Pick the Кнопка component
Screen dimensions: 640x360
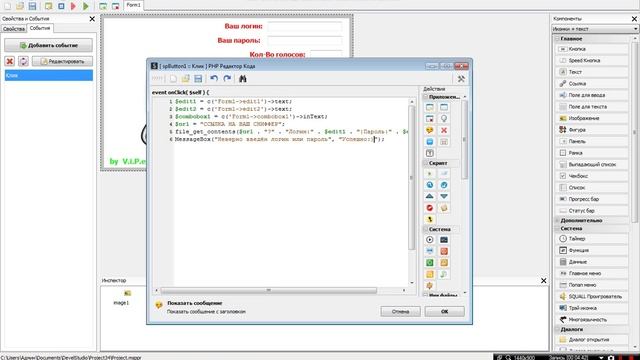[592, 49]
